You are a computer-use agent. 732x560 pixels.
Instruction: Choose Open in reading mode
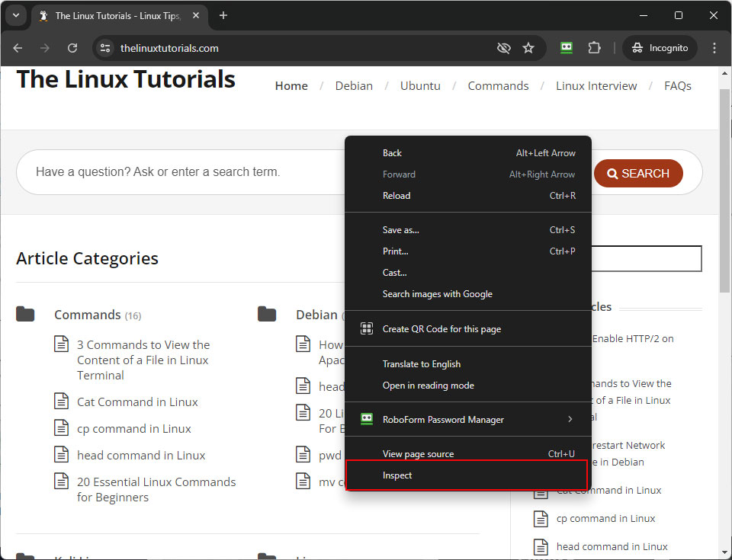(x=468, y=386)
